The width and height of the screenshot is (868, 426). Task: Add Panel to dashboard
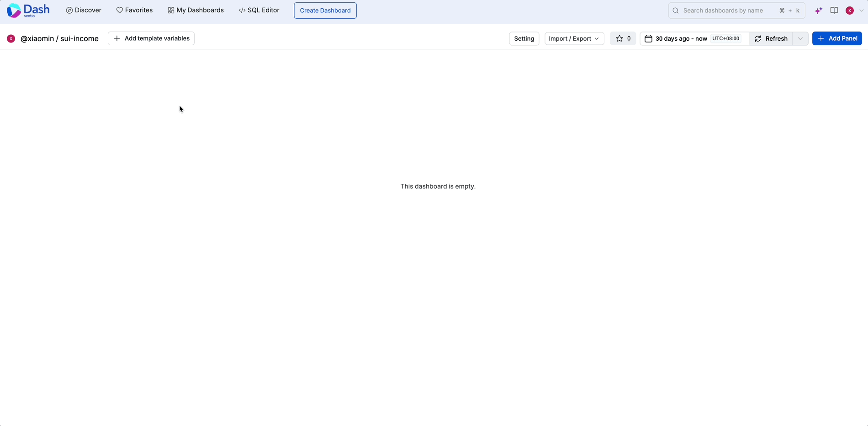(837, 38)
